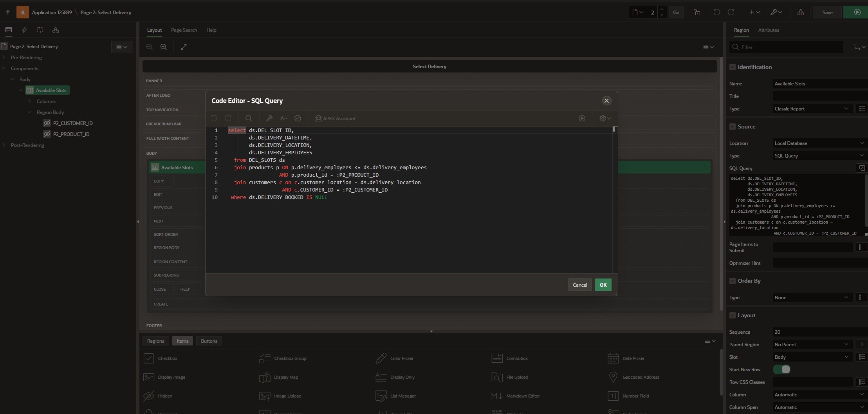Click the Rendering tab icon in left pane
The width and height of the screenshot is (868, 414).
click(x=9, y=30)
